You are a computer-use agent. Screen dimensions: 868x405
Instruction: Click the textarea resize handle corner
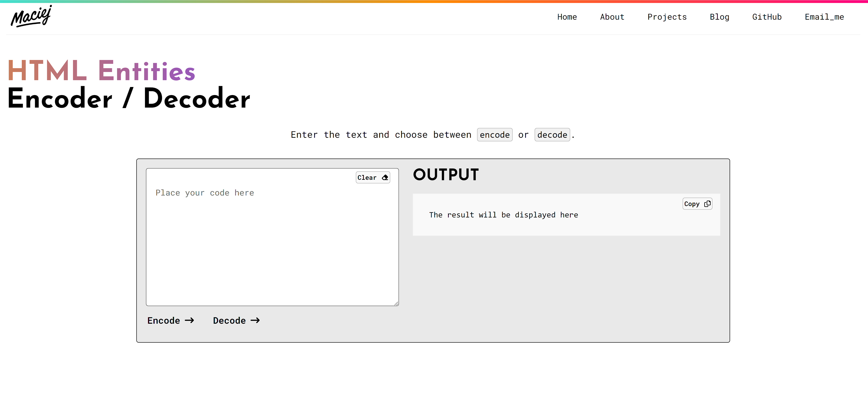(x=396, y=304)
